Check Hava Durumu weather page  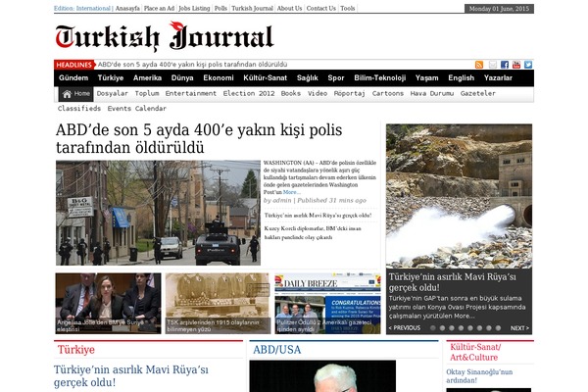(432, 93)
